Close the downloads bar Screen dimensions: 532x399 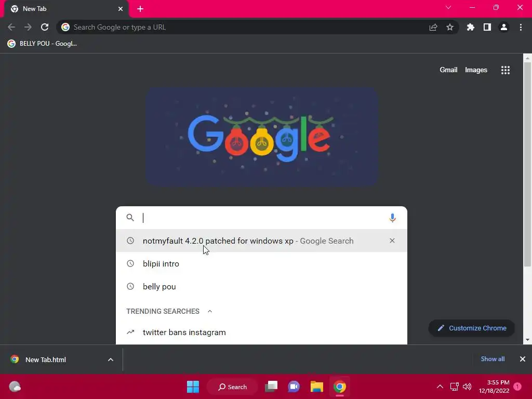523,359
